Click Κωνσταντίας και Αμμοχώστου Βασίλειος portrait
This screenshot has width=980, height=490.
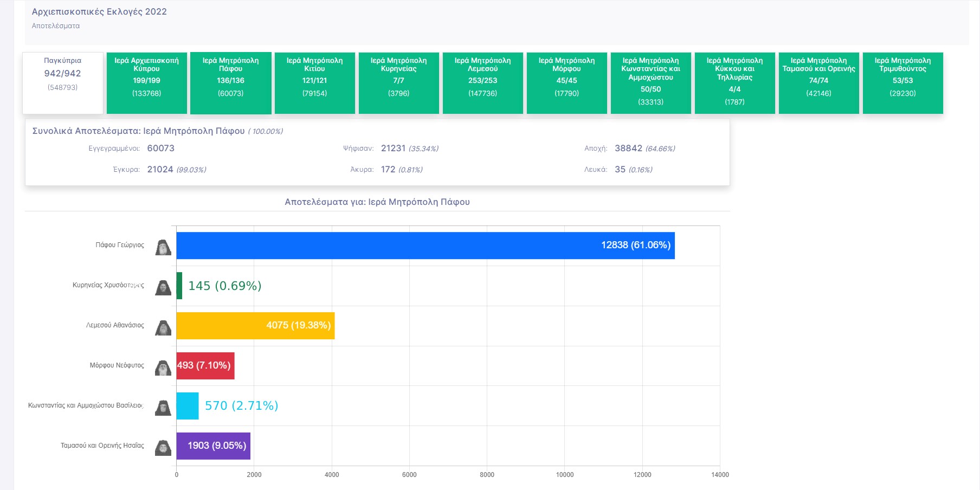(x=163, y=408)
